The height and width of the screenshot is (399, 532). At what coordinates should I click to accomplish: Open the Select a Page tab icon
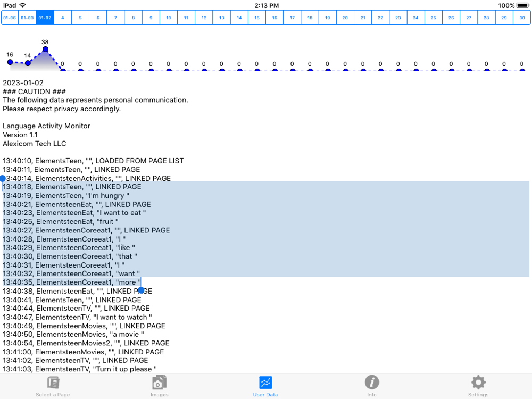pos(53,383)
